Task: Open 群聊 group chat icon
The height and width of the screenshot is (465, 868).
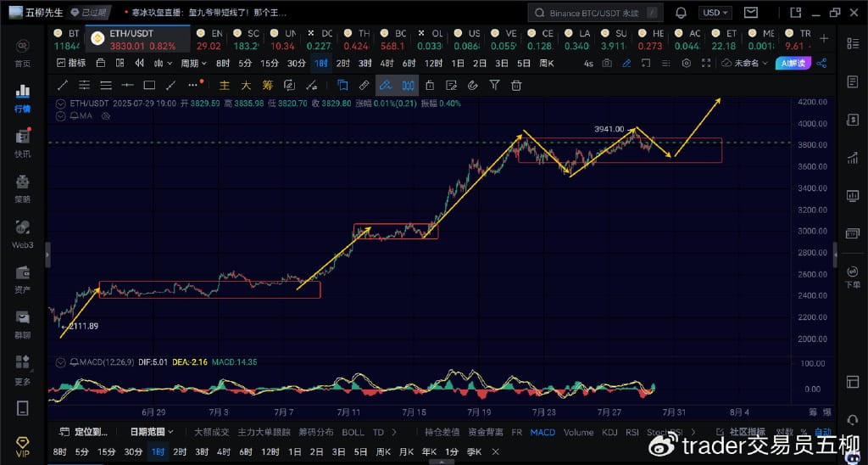Action: pos(23,324)
